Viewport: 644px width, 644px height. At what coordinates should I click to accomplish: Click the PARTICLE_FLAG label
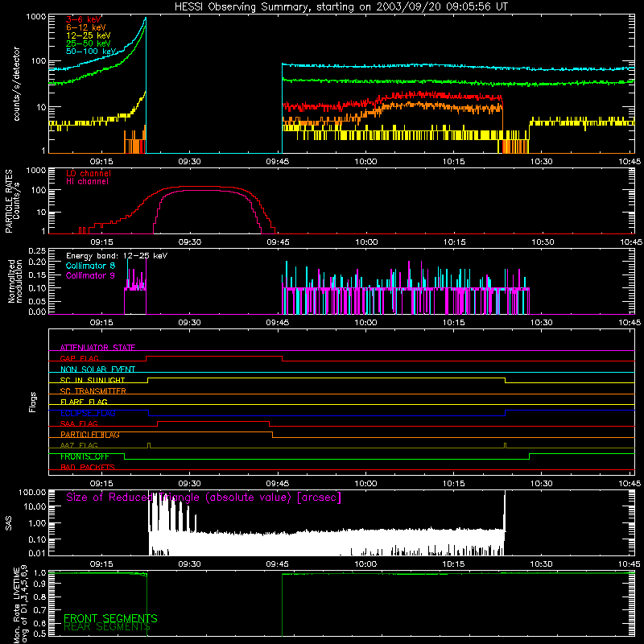(90, 435)
